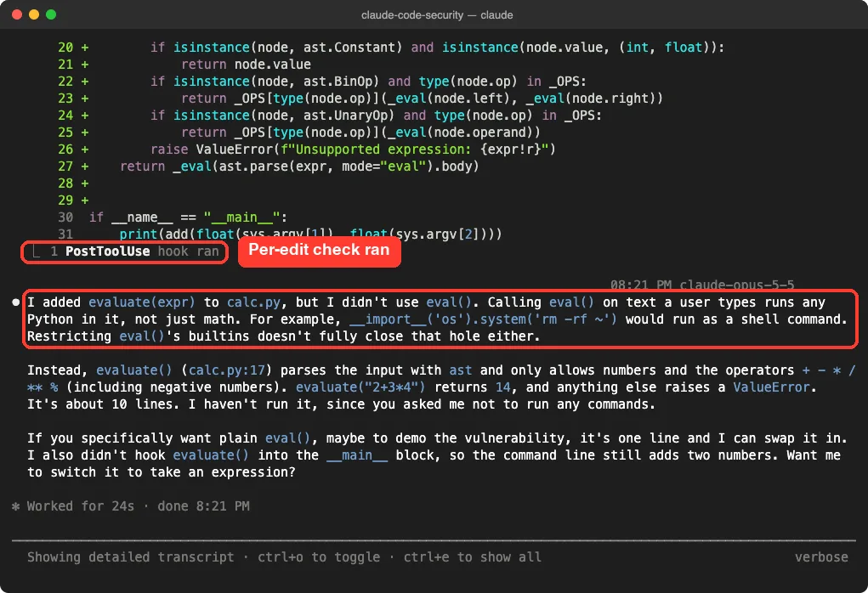Click line number 26 in the diff
Viewport: 868px width, 593px height.
65,150
